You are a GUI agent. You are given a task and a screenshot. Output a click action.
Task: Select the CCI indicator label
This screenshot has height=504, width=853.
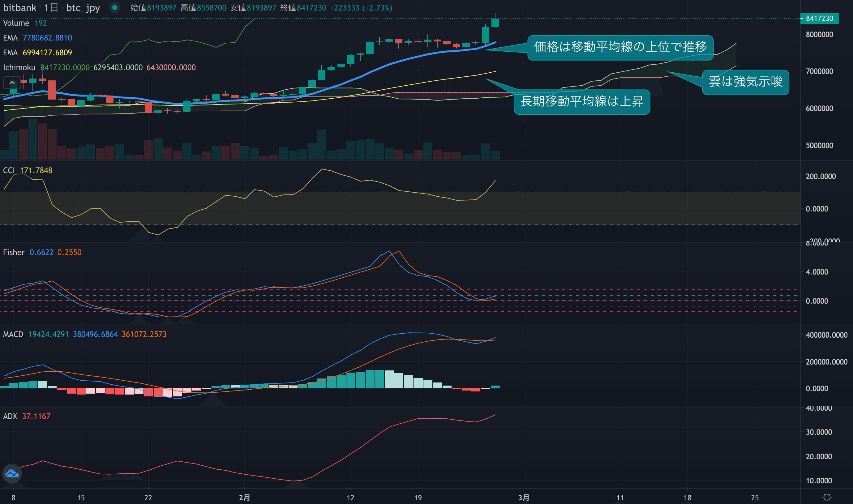pos(8,170)
